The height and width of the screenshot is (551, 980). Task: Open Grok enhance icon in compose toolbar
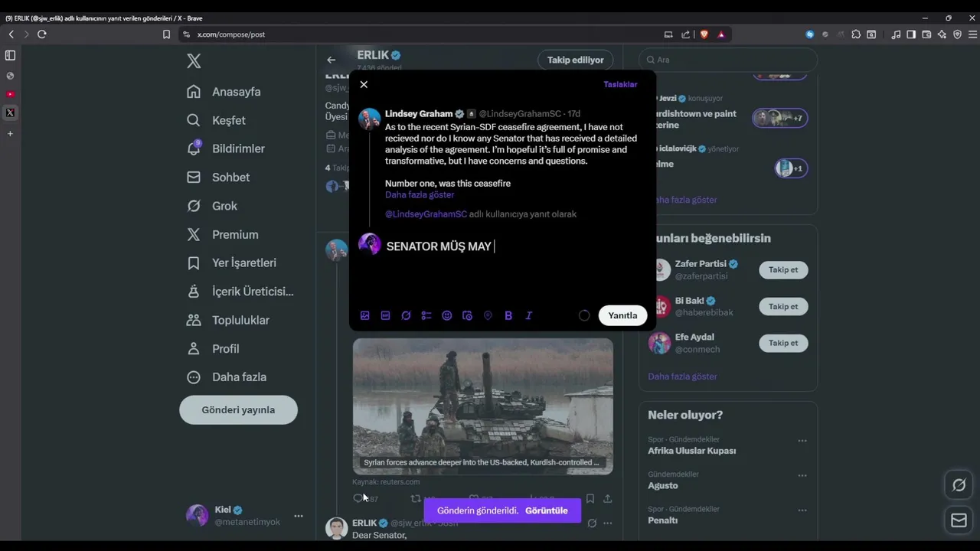(406, 315)
